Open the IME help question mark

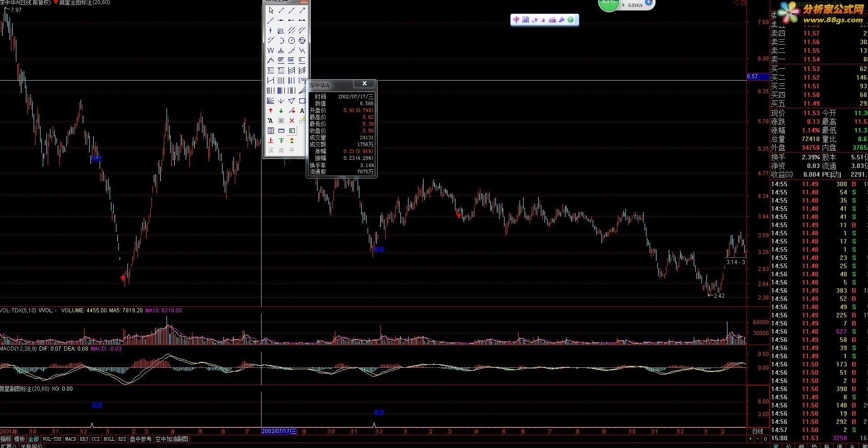click(x=570, y=20)
